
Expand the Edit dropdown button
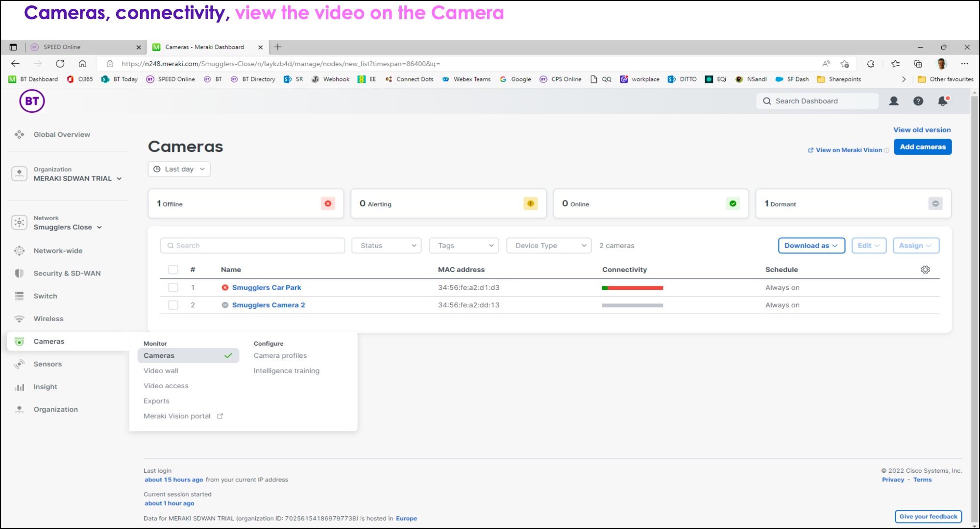[869, 246]
